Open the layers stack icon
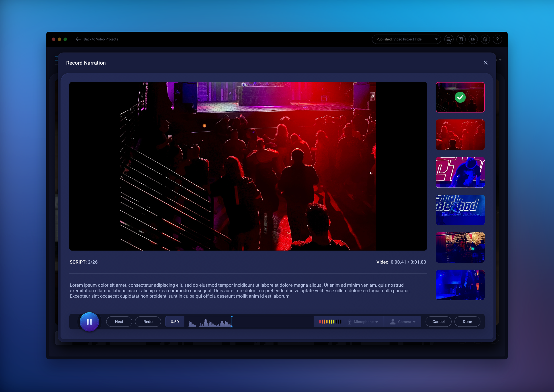The image size is (554, 392). 485,39
